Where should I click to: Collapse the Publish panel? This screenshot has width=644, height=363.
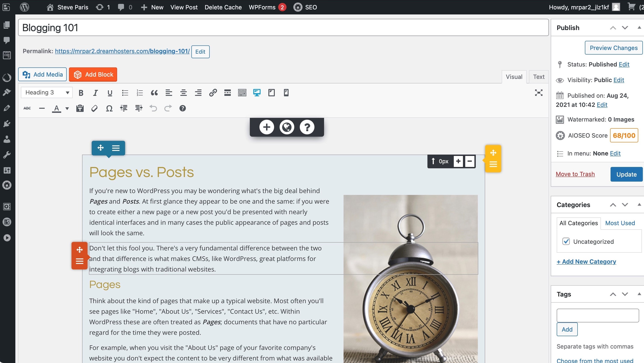[639, 28]
